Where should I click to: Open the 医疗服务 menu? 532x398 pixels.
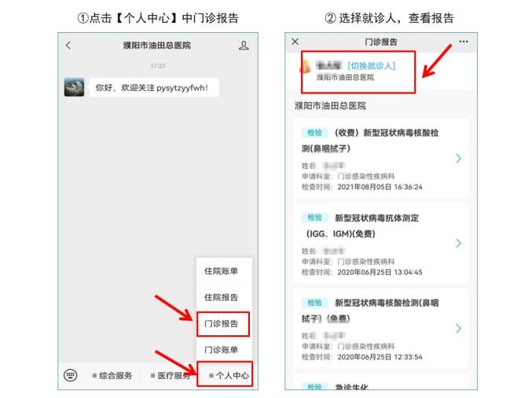click(x=170, y=375)
